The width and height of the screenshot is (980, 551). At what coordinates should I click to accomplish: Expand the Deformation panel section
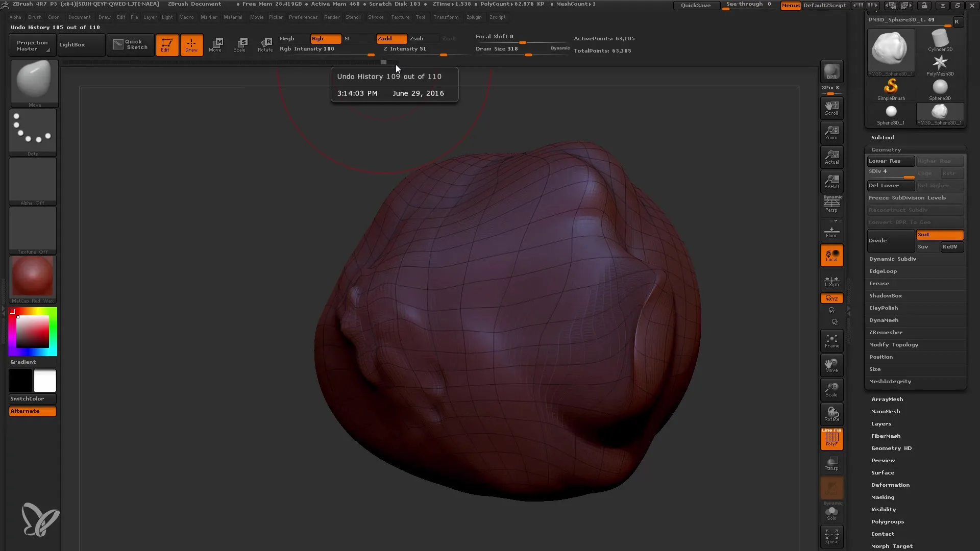click(x=890, y=484)
